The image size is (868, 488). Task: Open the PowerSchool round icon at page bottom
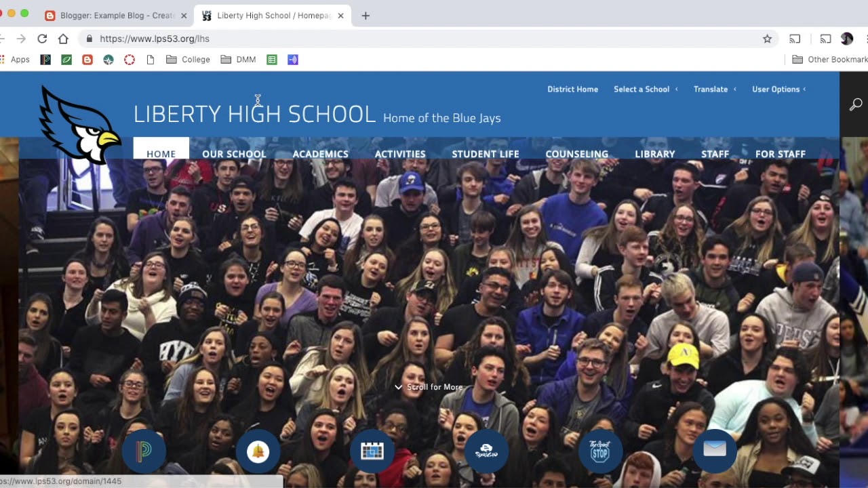[144, 451]
